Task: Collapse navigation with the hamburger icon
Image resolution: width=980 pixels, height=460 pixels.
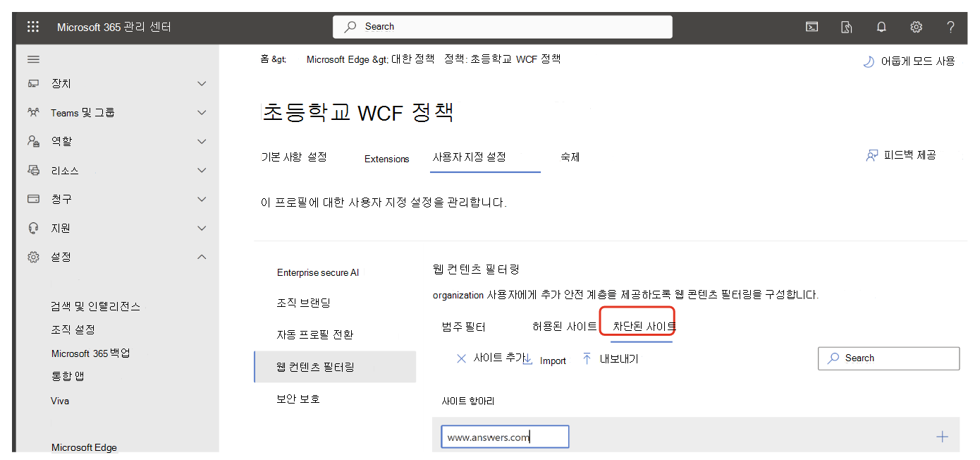Action: 33,59
